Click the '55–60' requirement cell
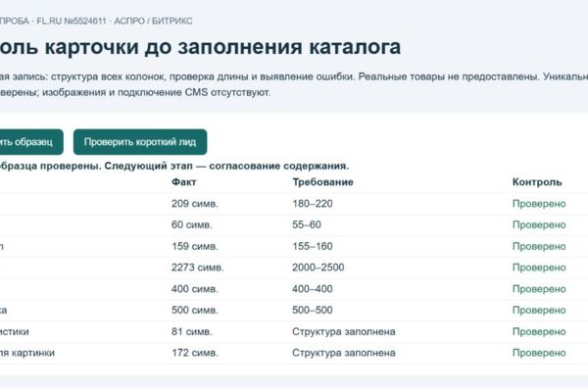Image resolution: width=588 pixels, height=392 pixels. click(307, 224)
